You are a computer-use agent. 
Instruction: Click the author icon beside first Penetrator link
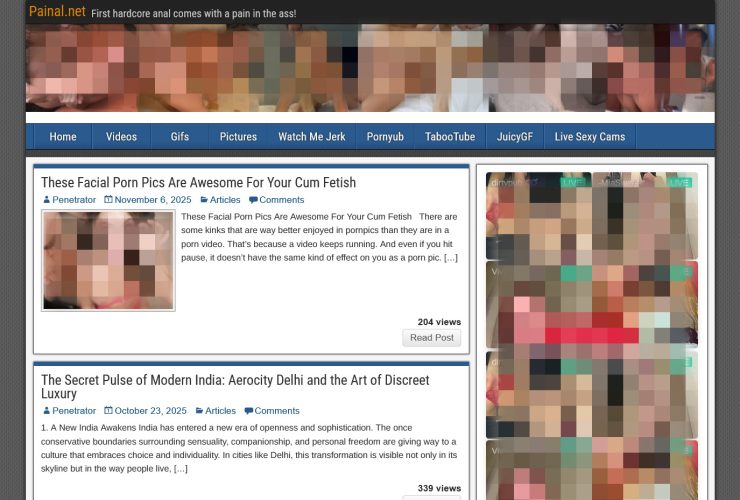[46, 200]
